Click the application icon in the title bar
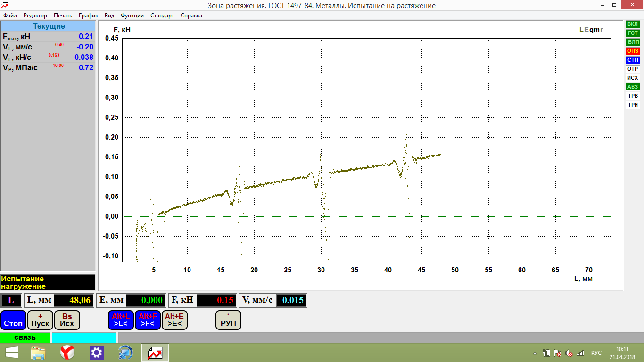The height and width of the screenshot is (362, 644). click(x=5, y=5)
